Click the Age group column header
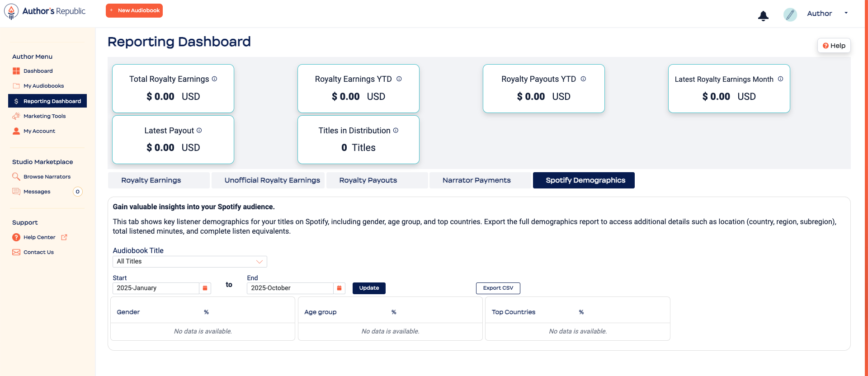Image resolution: width=868 pixels, height=376 pixels. 321,312
